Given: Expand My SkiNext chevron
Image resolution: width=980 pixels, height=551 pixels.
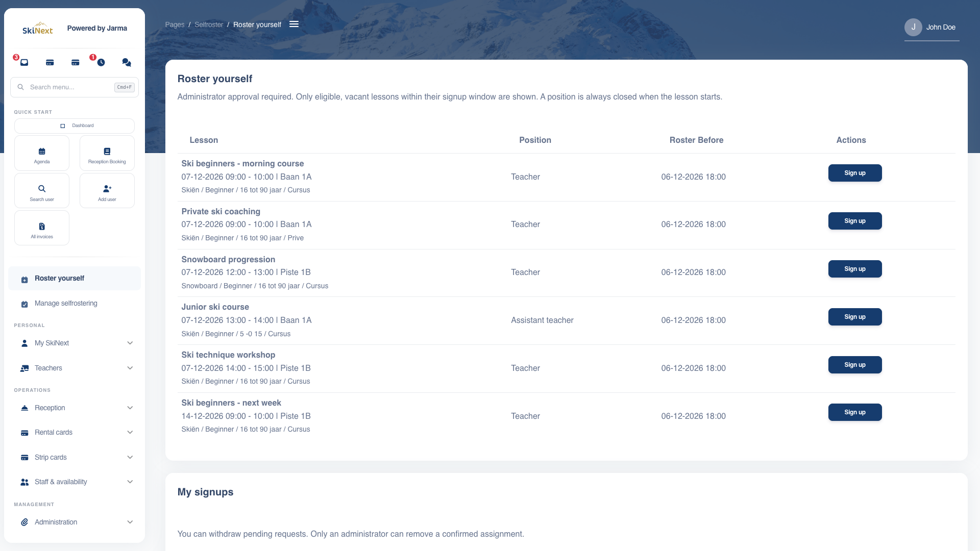Looking at the screenshot, I should click(130, 343).
